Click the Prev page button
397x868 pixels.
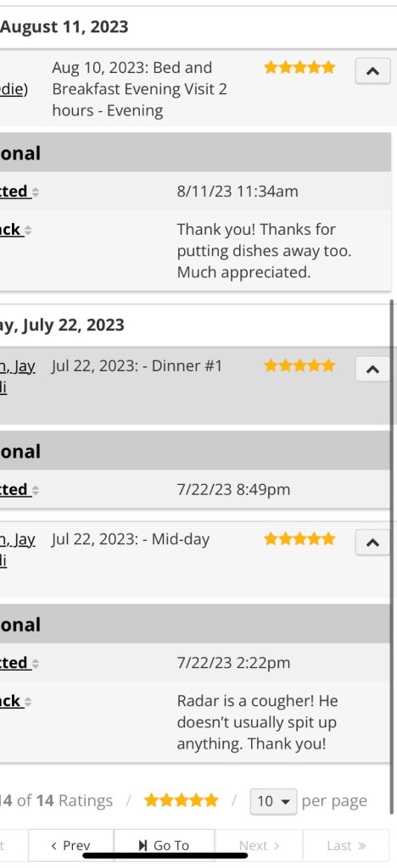71,845
